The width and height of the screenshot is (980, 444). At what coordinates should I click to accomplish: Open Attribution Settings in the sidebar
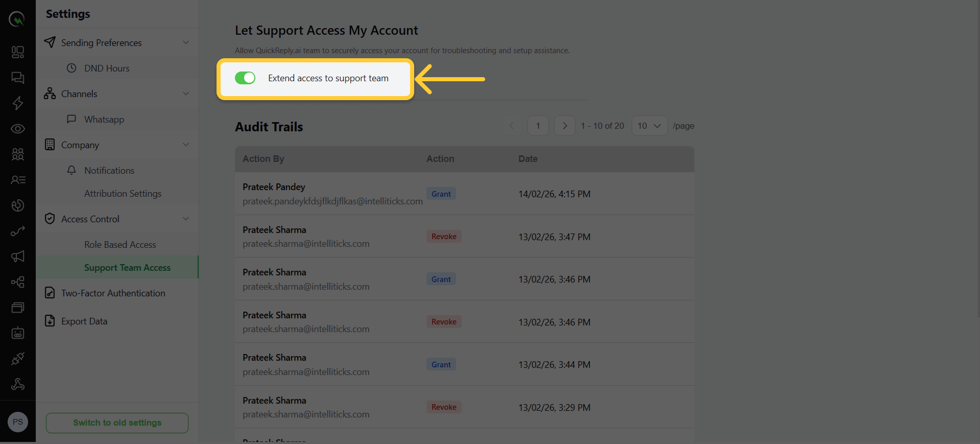click(123, 194)
